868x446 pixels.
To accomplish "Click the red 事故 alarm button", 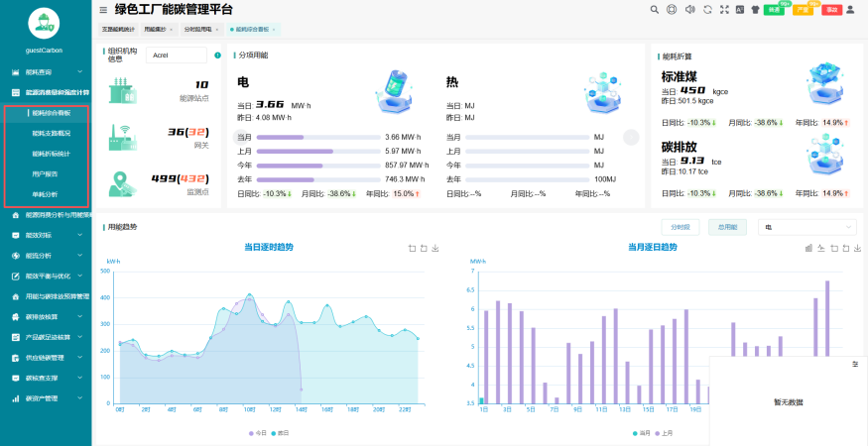I will click(x=831, y=10).
